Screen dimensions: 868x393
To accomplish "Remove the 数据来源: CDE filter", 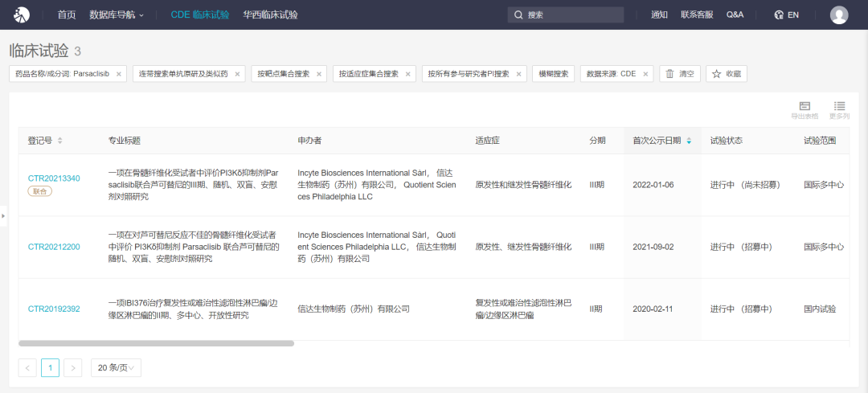I will coord(645,74).
